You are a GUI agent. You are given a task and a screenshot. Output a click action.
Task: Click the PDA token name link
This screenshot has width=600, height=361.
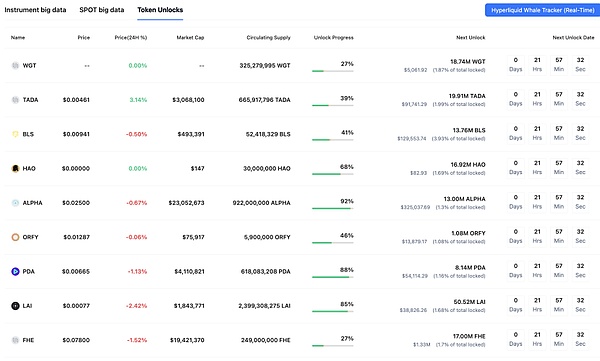click(x=29, y=271)
